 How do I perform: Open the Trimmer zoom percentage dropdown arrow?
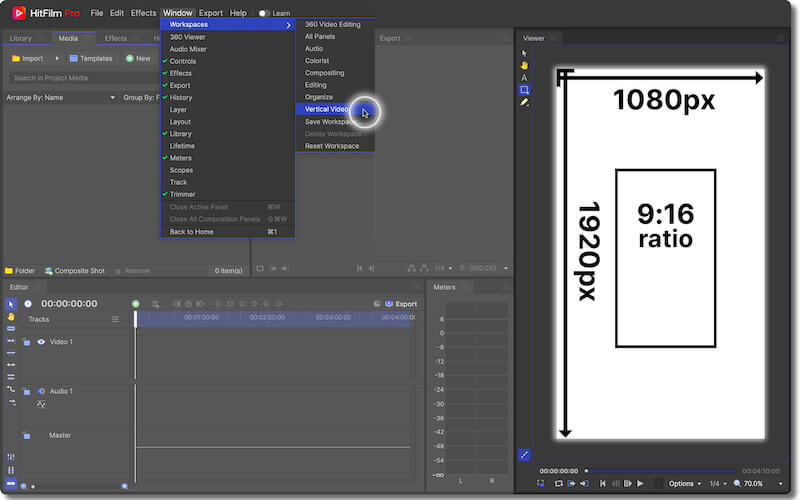tap(506, 268)
